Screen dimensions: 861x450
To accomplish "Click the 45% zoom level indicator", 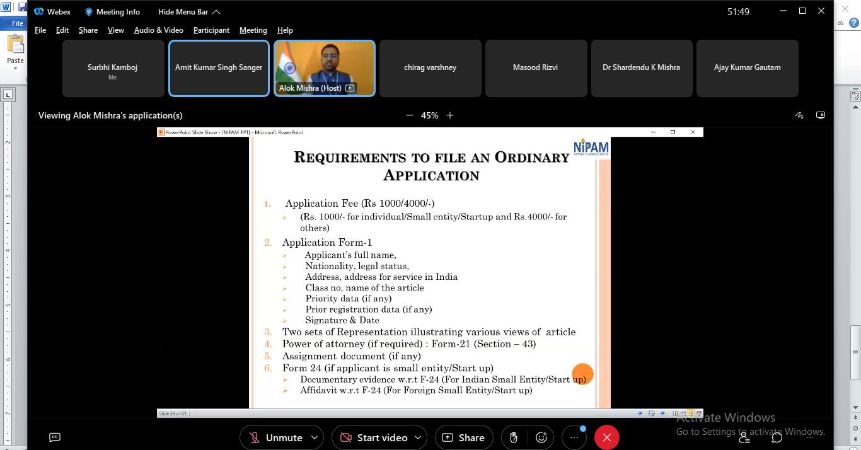I will pos(429,115).
